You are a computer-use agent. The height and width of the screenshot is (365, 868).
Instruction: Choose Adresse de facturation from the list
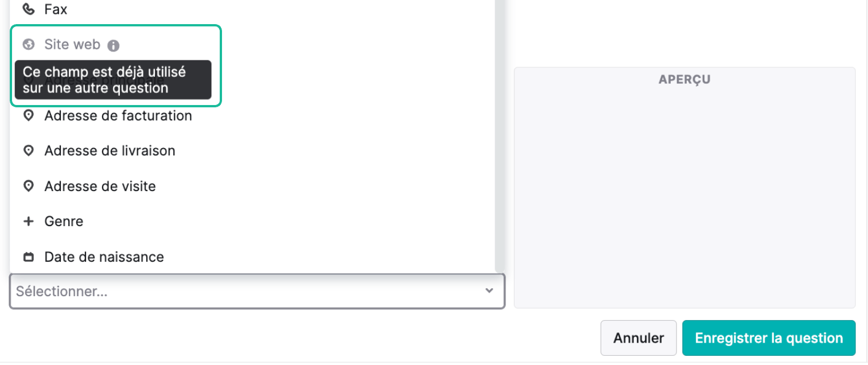[x=252, y=115]
